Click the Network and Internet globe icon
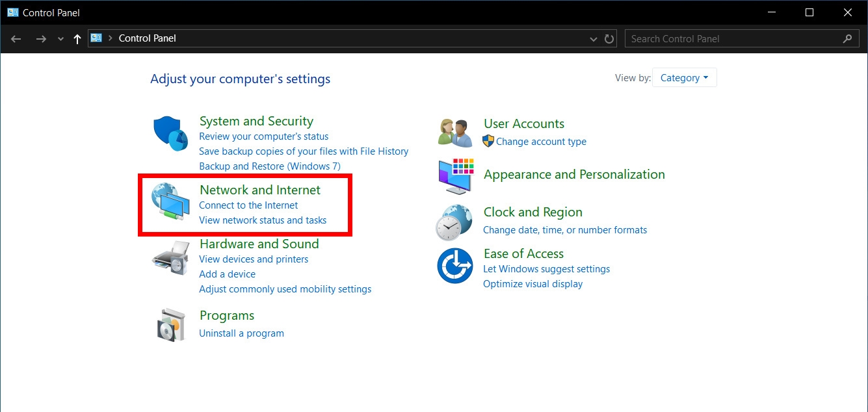 [x=170, y=202]
